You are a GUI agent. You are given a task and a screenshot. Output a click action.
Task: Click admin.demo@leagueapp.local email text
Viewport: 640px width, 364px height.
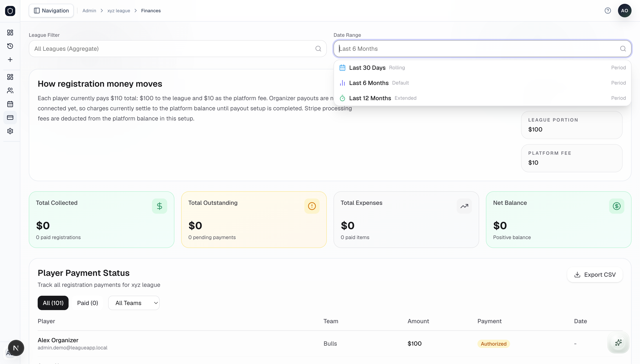click(73, 348)
